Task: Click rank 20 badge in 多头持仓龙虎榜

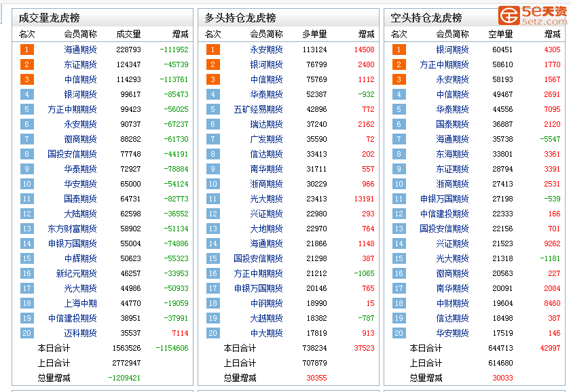Action: tap(213, 333)
